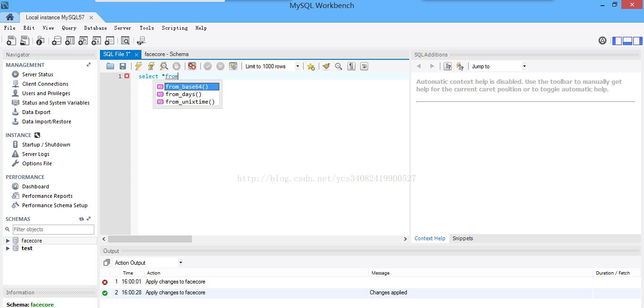644x308 pixels.
Task: Open the object inspector from main toolbar
Action: coord(41,41)
